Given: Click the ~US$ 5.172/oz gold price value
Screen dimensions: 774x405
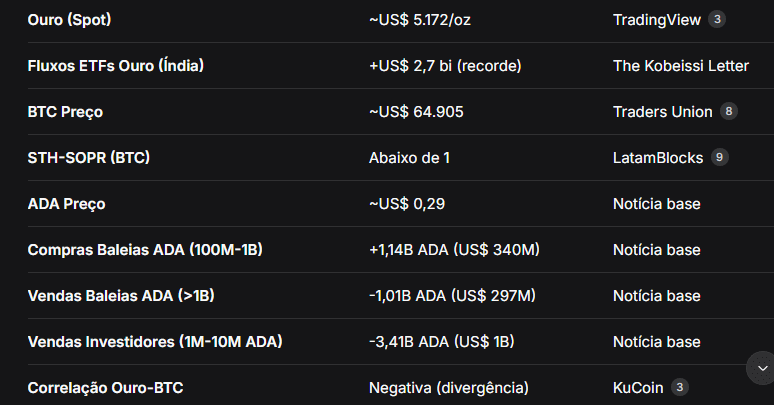Looking at the screenshot, I should tap(419, 19).
